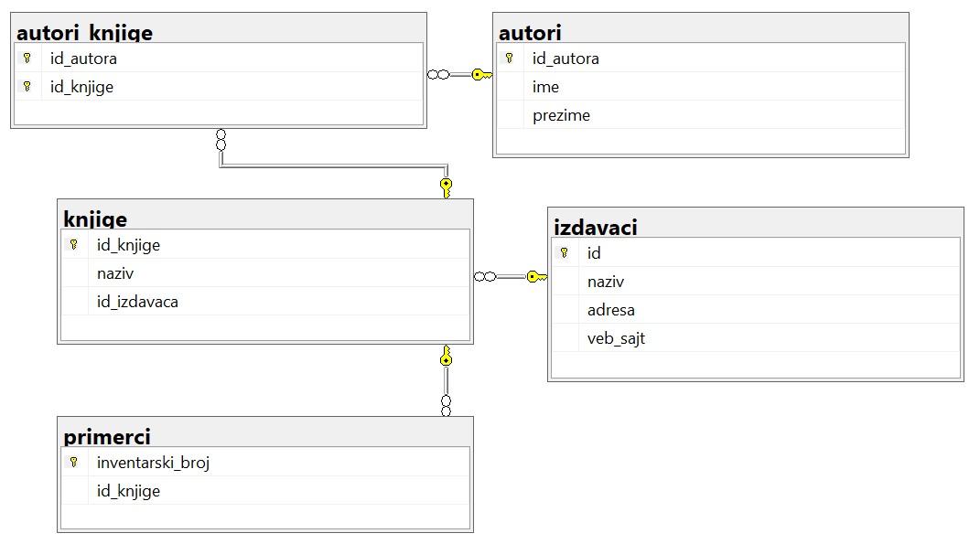Click the key icon beside id_knjige in knjige

pyautogui.click(x=74, y=245)
